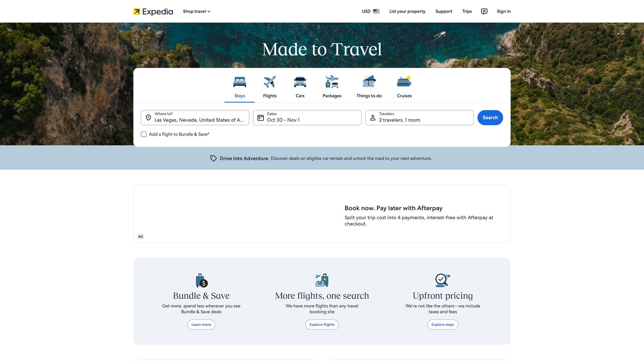Select the Flights airplane icon
This screenshot has width=644, height=362.
point(269,81)
